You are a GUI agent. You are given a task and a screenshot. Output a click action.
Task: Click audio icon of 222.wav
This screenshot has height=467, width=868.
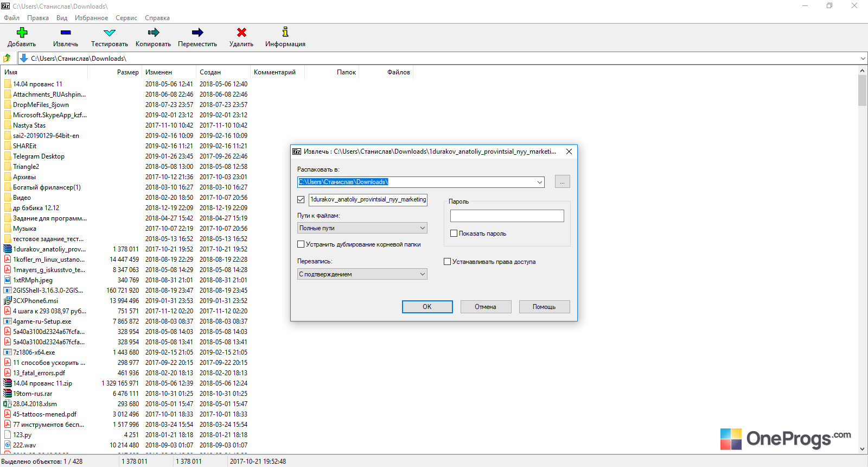point(8,445)
